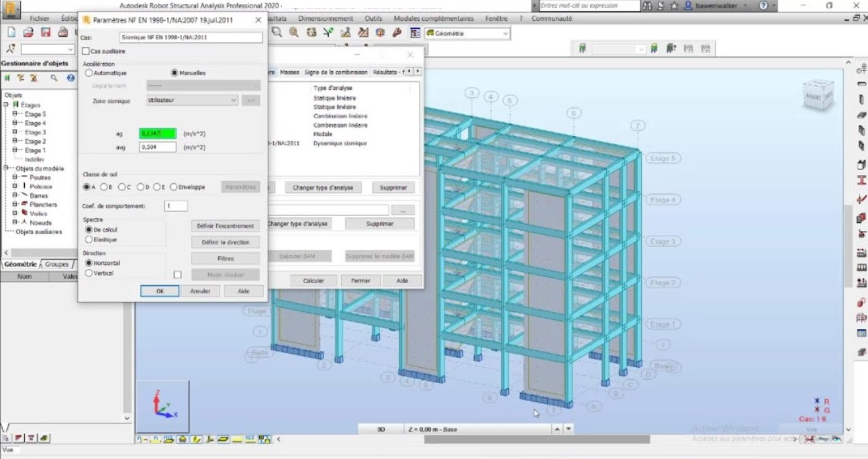Click the table icon in right vertical toolbar
Image resolution: width=868 pixels, height=459 pixels.
(x=861, y=334)
